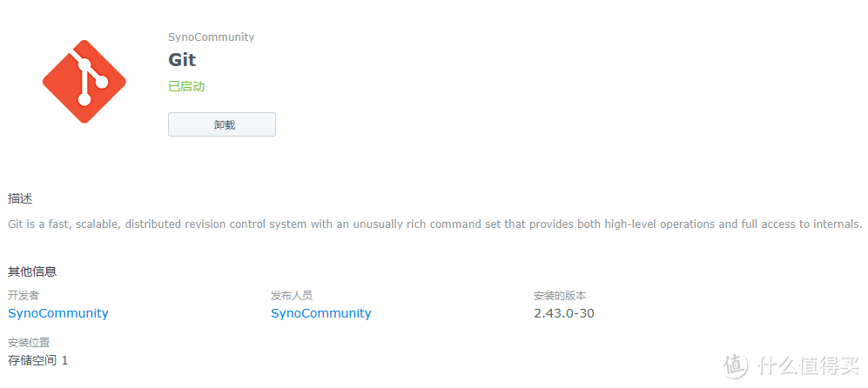Screen dimensions: 868x388
Task: Click the red Git diamond logo
Action: [84, 82]
